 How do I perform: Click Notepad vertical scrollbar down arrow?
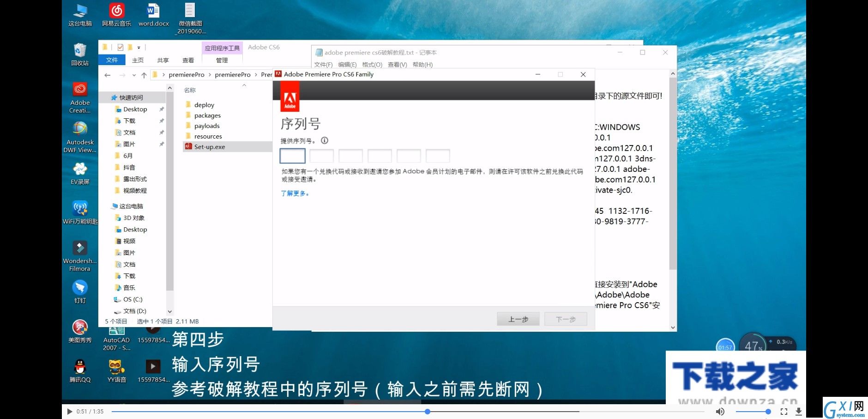pyautogui.click(x=673, y=328)
